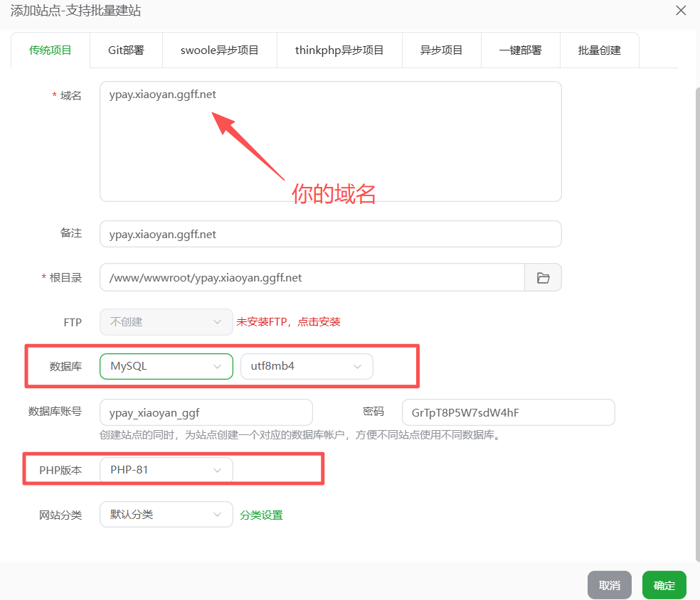Open the PHP-81 version dropdown
Image resolution: width=700 pixels, height=600 pixels.
166,470
